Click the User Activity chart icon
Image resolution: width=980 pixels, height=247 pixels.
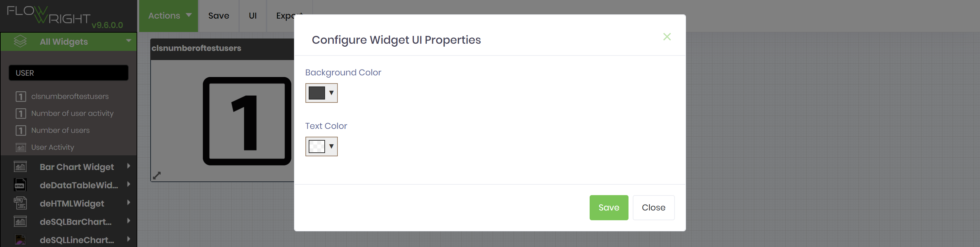coord(21,147)
